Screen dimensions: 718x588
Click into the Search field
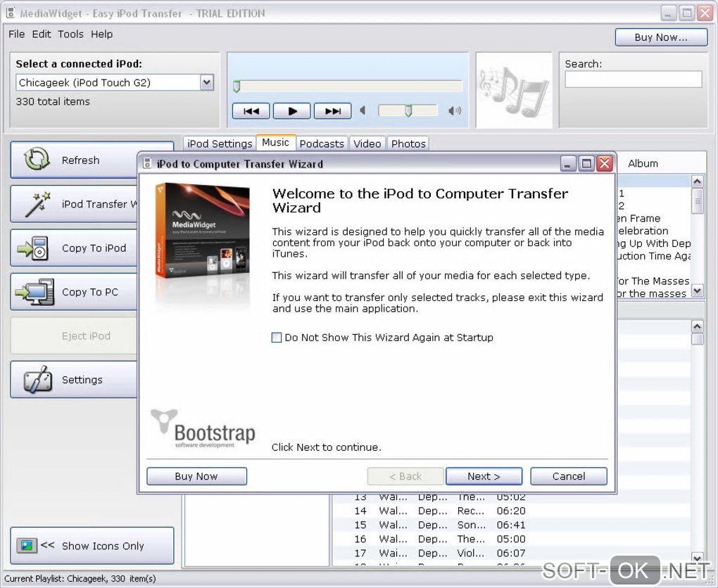(x=634, y=79)
